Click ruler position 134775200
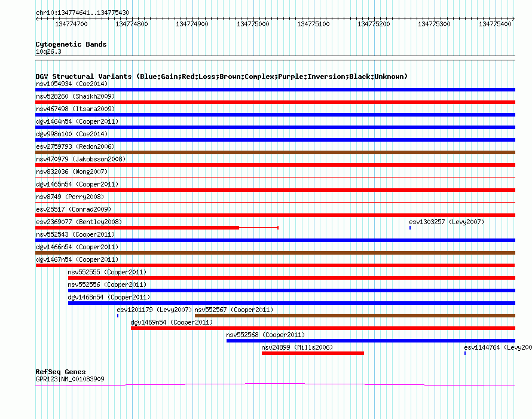The width and height of the screenshot is (532, 419). (374, 24)
